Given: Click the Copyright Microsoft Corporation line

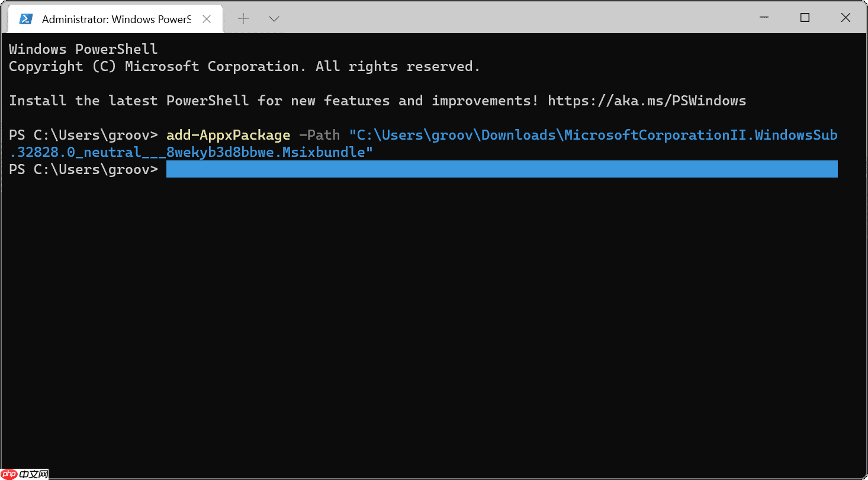Looking at the screenshot, I should point(244,66).
